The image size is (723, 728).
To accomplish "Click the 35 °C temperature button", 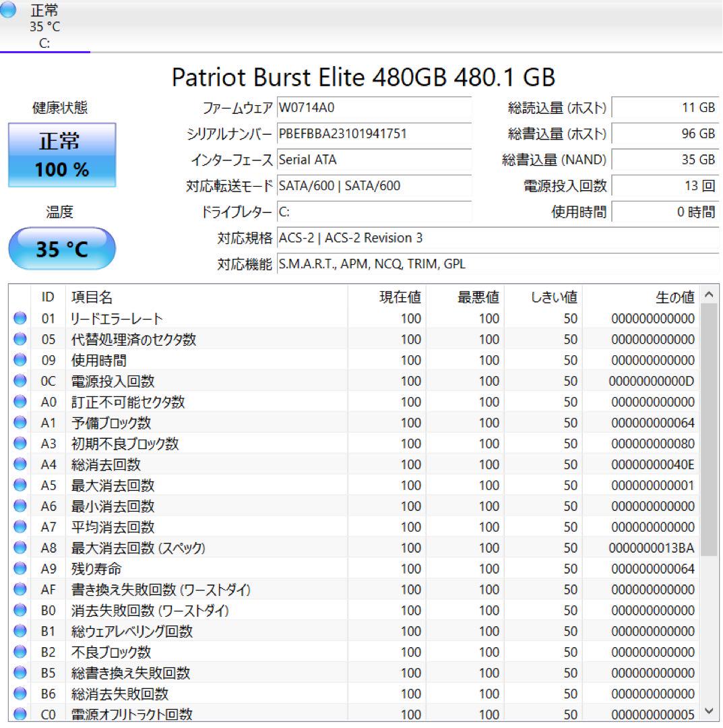I will (x=62, y=249).
